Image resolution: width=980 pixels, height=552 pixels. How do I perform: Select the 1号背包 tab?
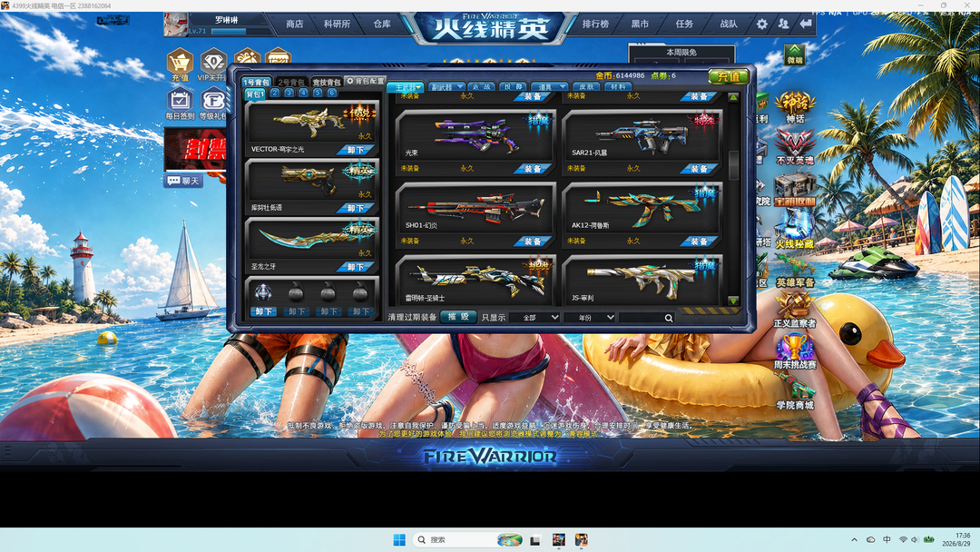(256, 82)
